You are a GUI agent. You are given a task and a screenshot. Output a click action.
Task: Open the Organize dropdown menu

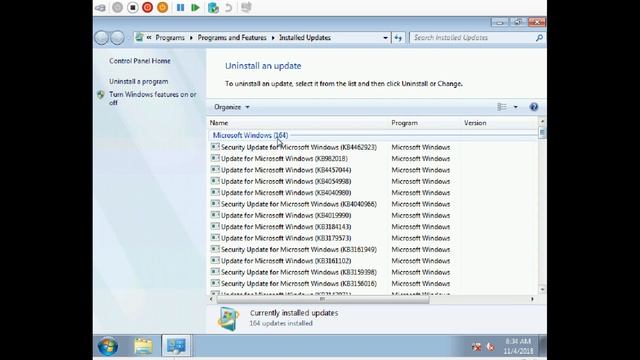coord(231,107)
